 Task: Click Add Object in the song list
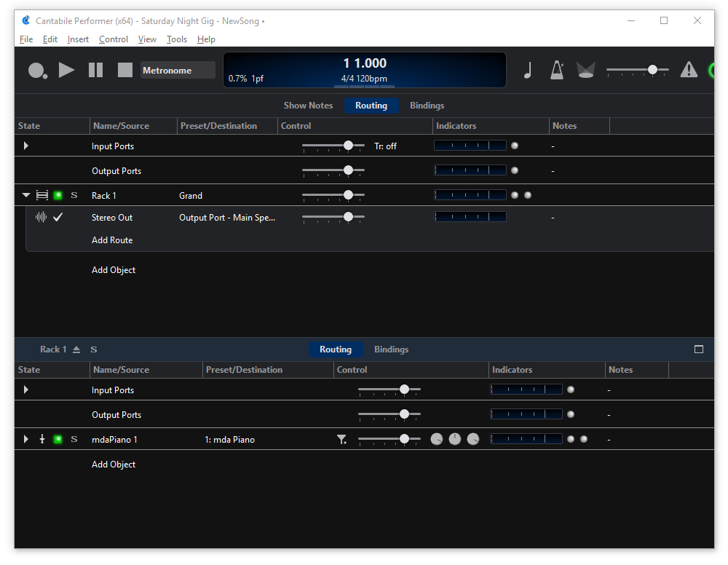114,270
